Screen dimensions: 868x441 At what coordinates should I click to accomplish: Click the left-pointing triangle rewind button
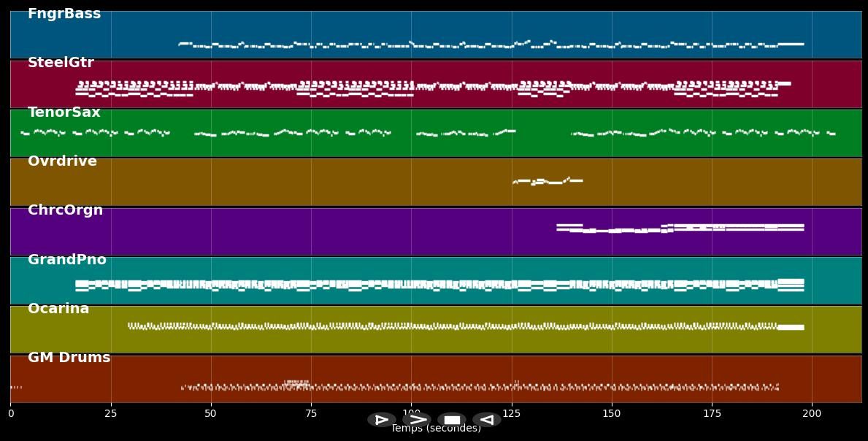tap(487, 420)
